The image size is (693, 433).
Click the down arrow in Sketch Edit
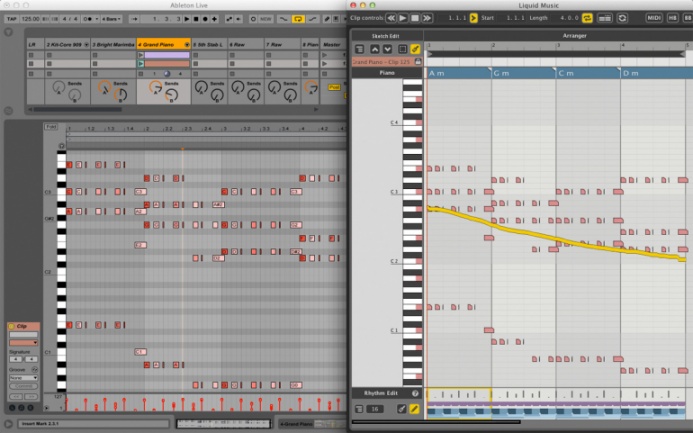pos(388,49)
